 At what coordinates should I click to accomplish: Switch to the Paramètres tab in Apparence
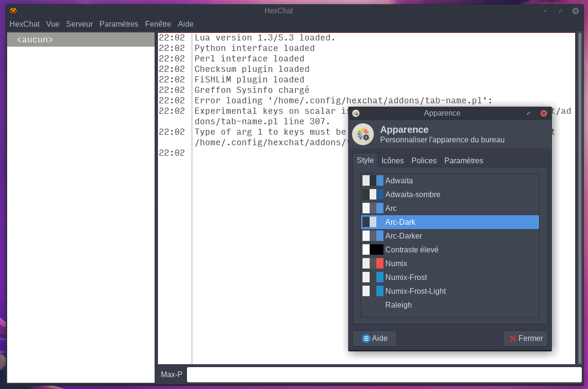[463, 160]
